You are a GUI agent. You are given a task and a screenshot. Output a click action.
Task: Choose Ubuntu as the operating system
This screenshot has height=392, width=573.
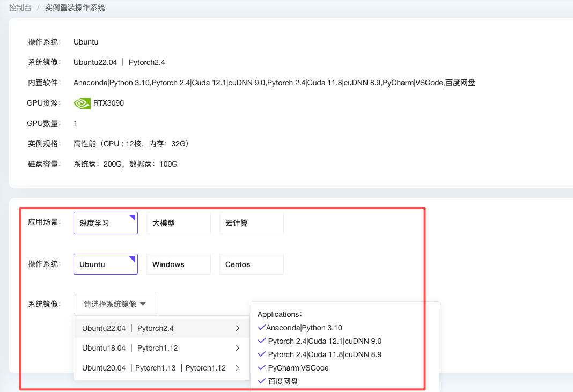point(105,264)
